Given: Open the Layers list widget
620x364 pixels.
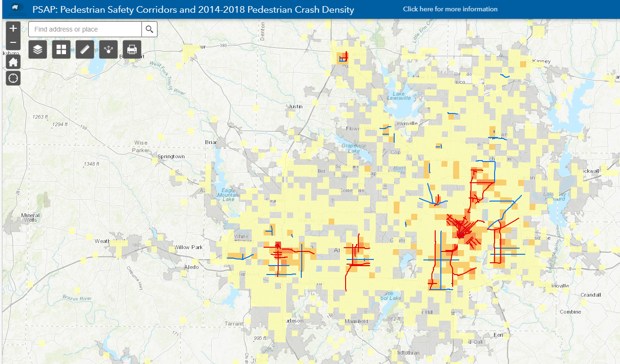Looking at the screenshot, I should click(37, 49).
